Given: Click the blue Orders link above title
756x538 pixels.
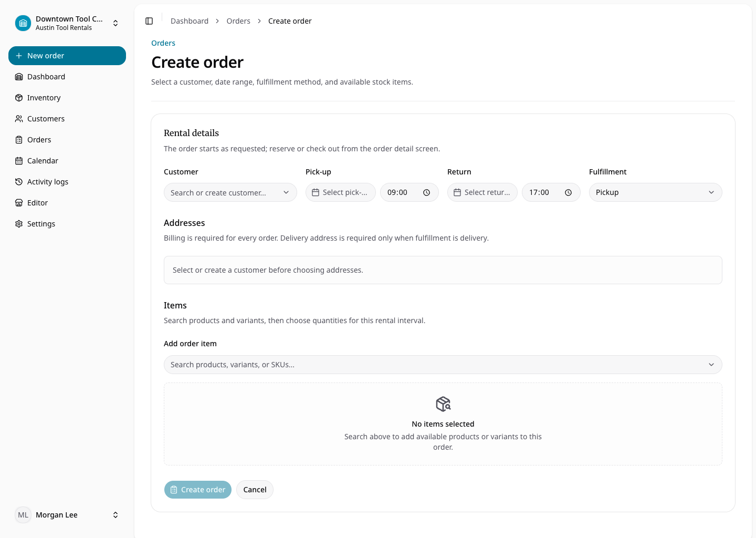Looking at the screenshot, I should coord(163,43).
